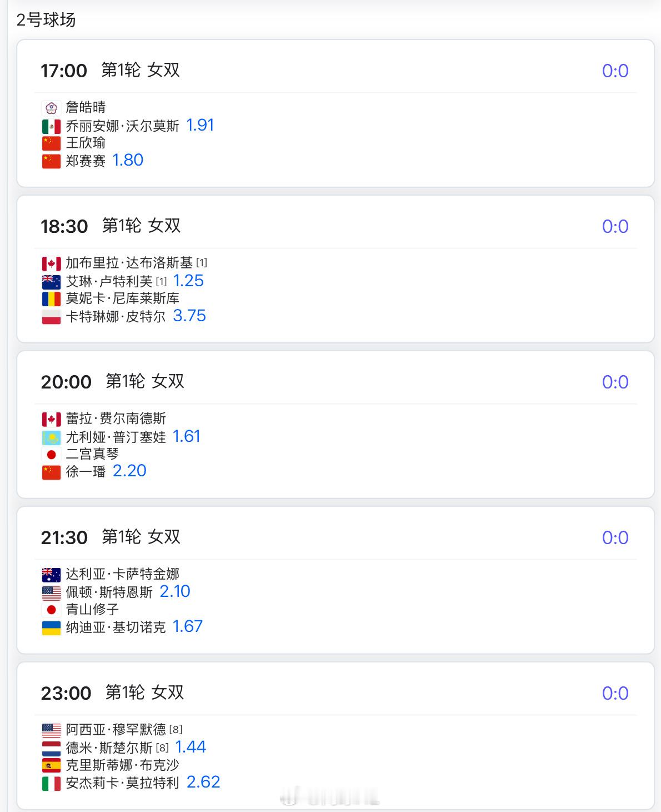The width and height of the screenshot is (661, 812).
Task: Open the 20:00 第1轮 女双 match header
Action: click(113, 382)
